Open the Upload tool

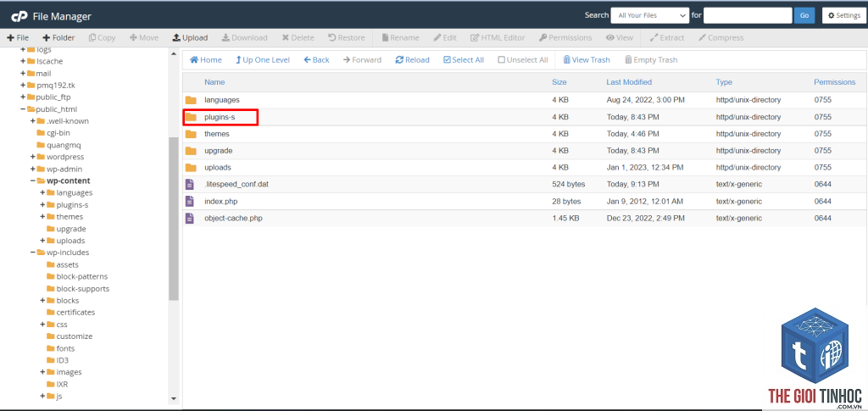click(190, 37)
